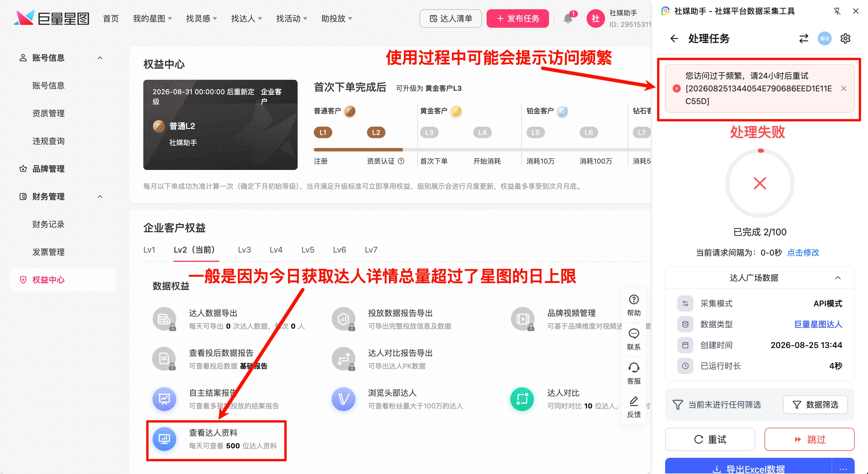This screenshot has width=868, height=474.
Task: Click the 普通L2 membership card
Action: click(x=220, y=125)
